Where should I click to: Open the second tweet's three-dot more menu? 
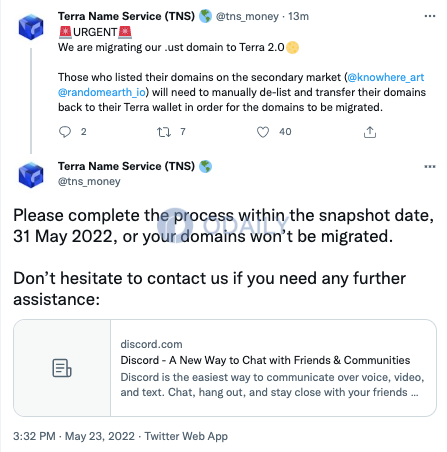430,166
